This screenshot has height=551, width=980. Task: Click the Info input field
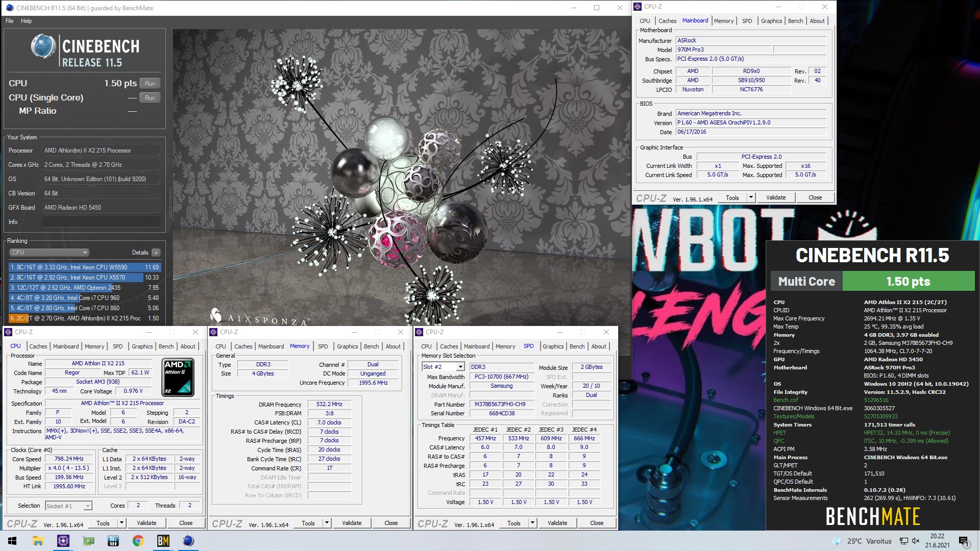[x=101, y=222]
